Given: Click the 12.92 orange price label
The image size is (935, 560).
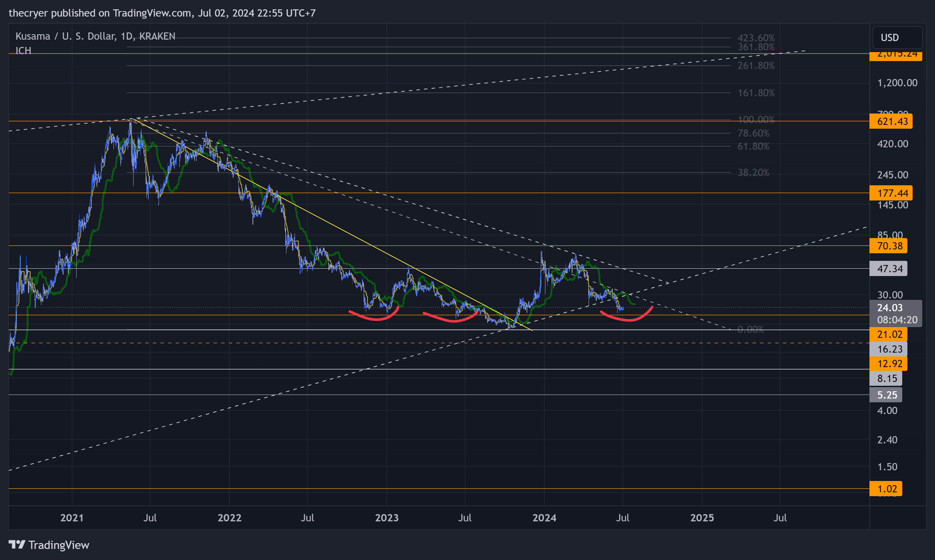Looking at the screenshot, I should click(888, 363).
